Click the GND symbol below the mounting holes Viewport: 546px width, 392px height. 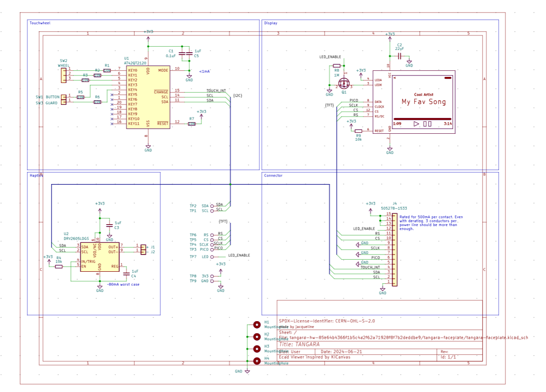pyautogui.click(x=247, y=371)
